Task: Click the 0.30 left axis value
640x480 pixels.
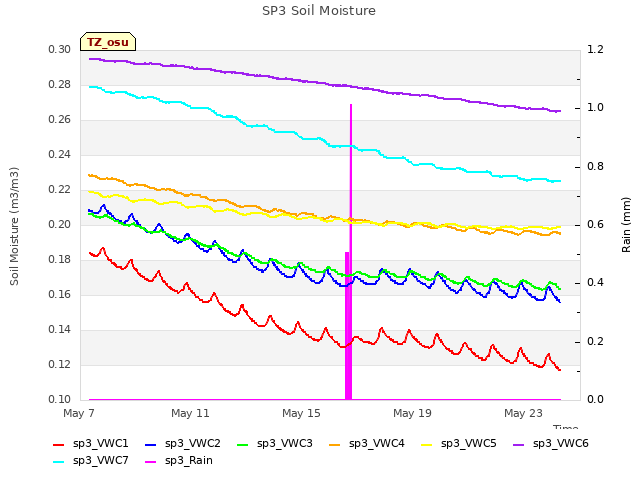Action: (x=60, y=49)
